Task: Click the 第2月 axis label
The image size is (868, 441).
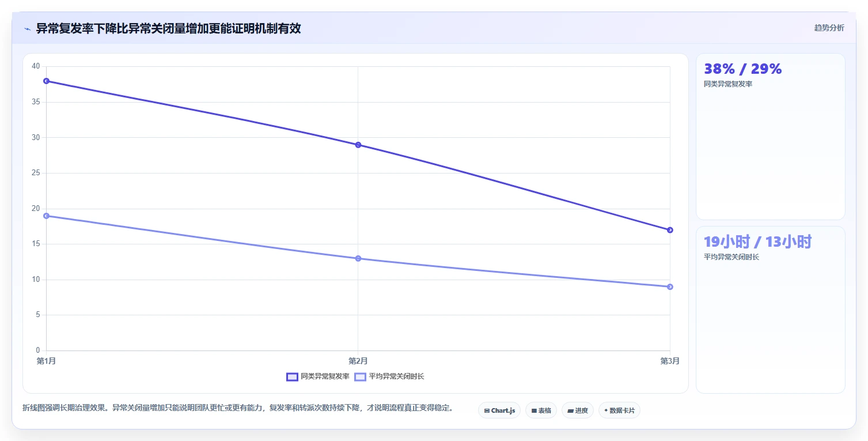Action: [358, 361]
